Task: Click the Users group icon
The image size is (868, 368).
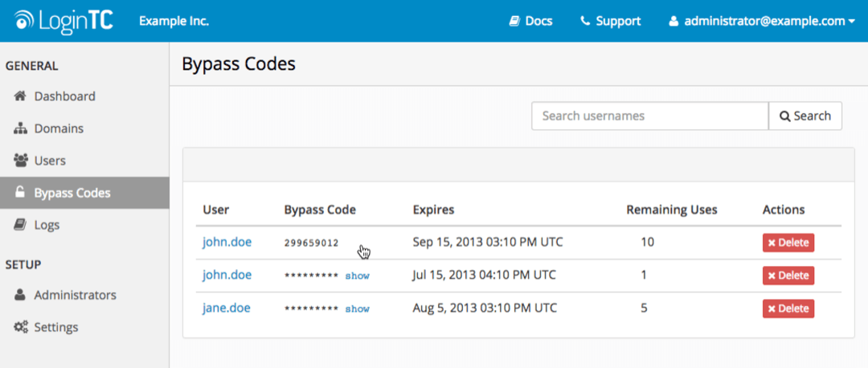Action: tap(20, 161)
